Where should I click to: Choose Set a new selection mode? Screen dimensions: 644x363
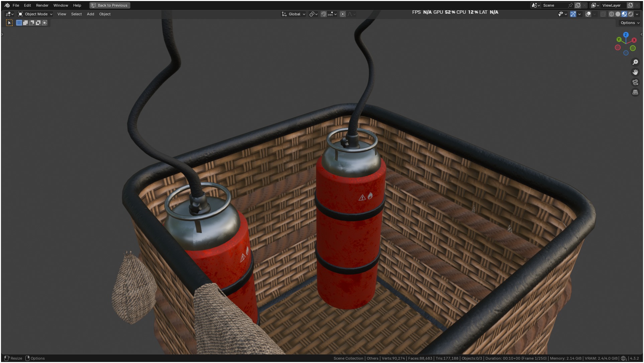[19, 23]
